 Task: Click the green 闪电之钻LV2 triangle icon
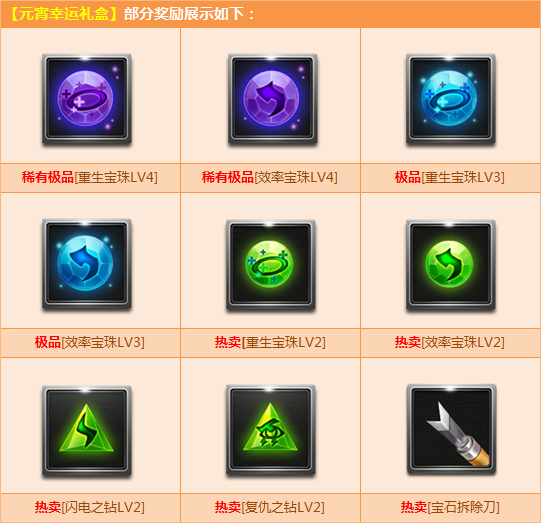pyautogui.click(x=87, y=431)
